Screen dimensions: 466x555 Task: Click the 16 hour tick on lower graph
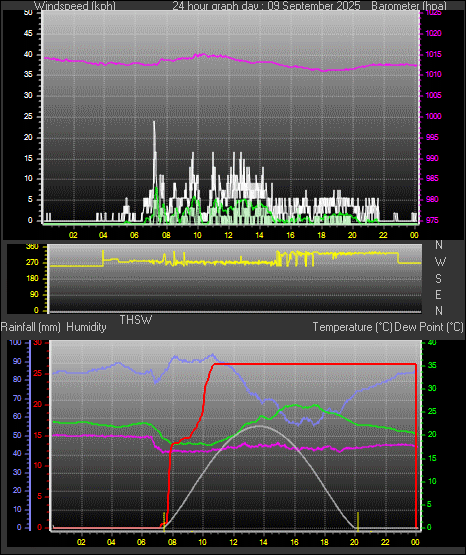pyautogui.click(x=294, y=542)
